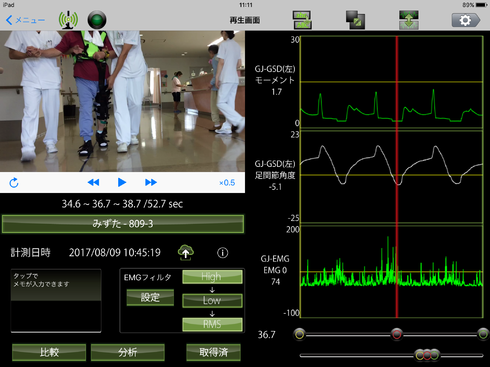This screenshot has width=490, height=367.
Task: Tap the cloud upload icon
Action: 186,252
